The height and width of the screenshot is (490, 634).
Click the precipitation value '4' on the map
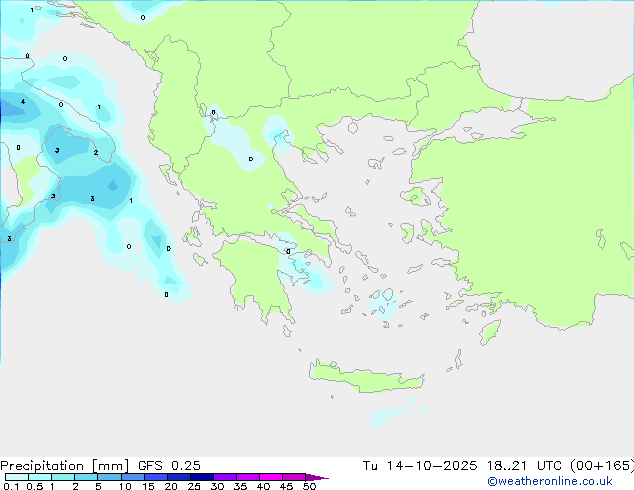tap(23, 101)
